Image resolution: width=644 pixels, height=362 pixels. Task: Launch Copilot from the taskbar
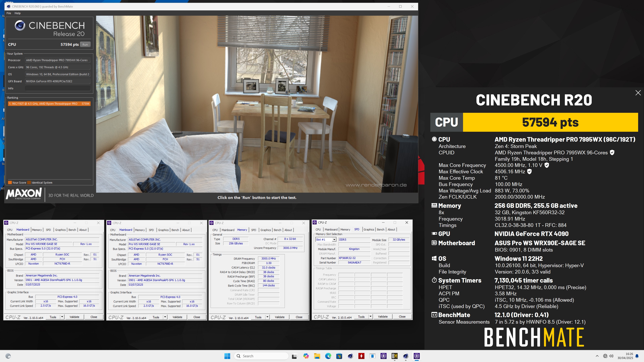[x=306, y=356]
